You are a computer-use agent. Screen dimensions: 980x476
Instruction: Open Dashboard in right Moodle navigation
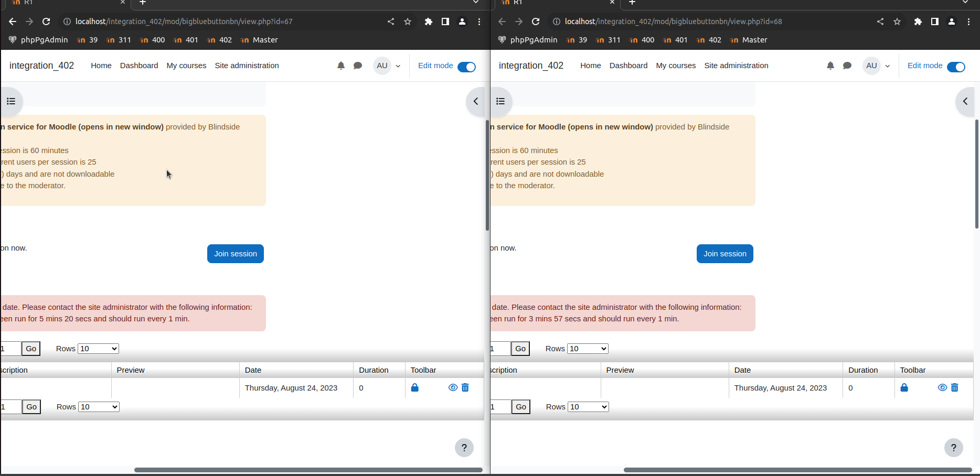coord(629,66)
